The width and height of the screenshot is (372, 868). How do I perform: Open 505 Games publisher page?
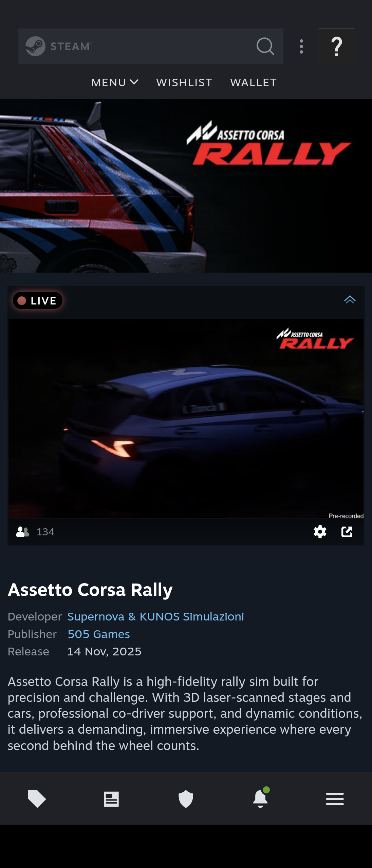pos(99,634)
